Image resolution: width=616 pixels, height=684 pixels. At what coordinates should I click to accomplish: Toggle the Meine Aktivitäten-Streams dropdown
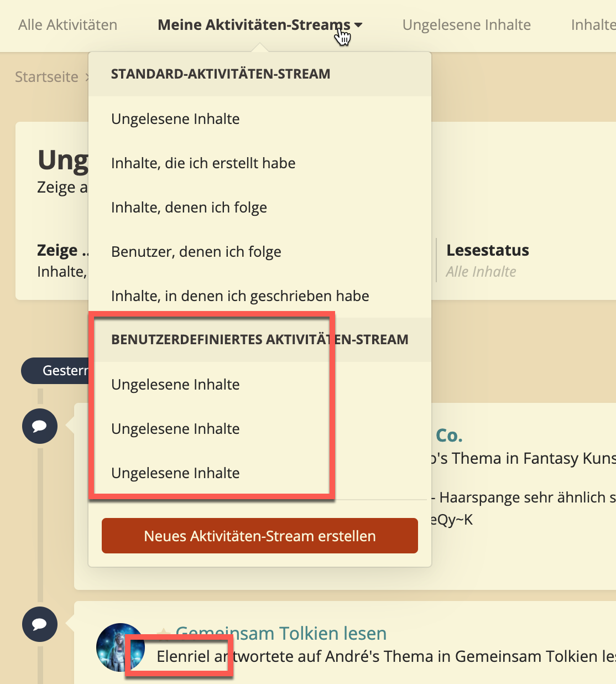260,25
